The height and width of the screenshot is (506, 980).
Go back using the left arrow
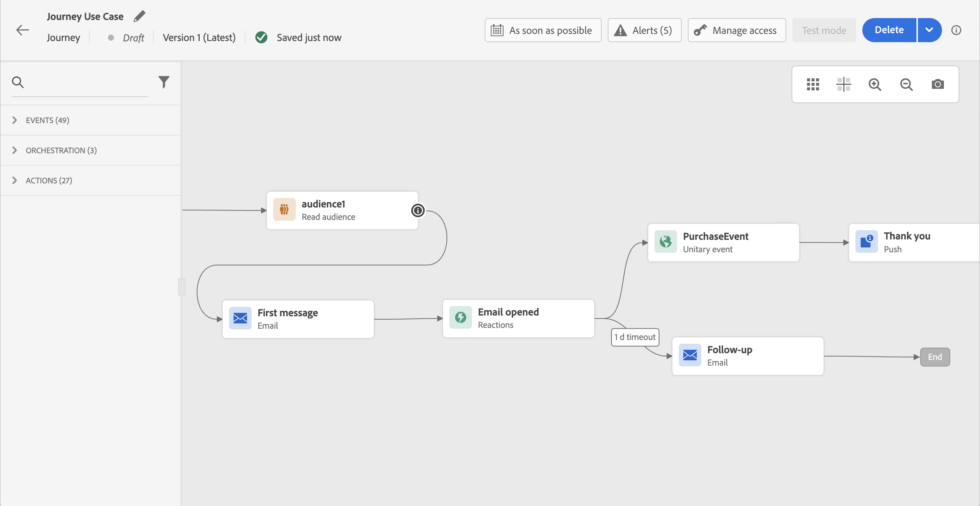[x=23, y=30]
